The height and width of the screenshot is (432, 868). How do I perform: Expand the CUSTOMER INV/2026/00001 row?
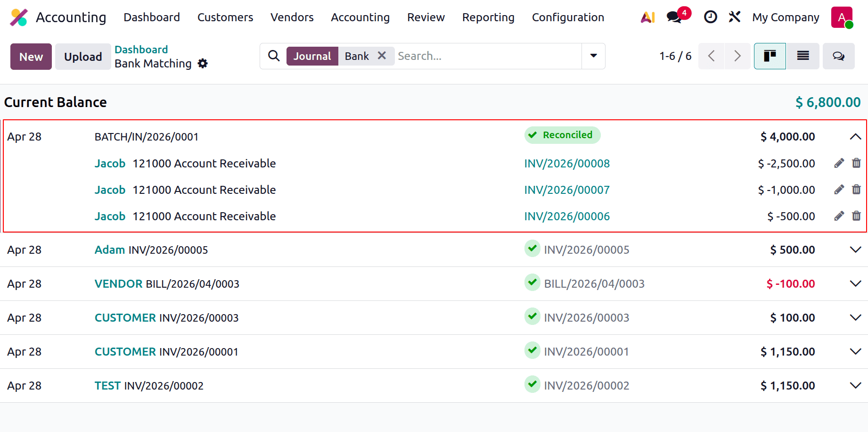[855, 352]
